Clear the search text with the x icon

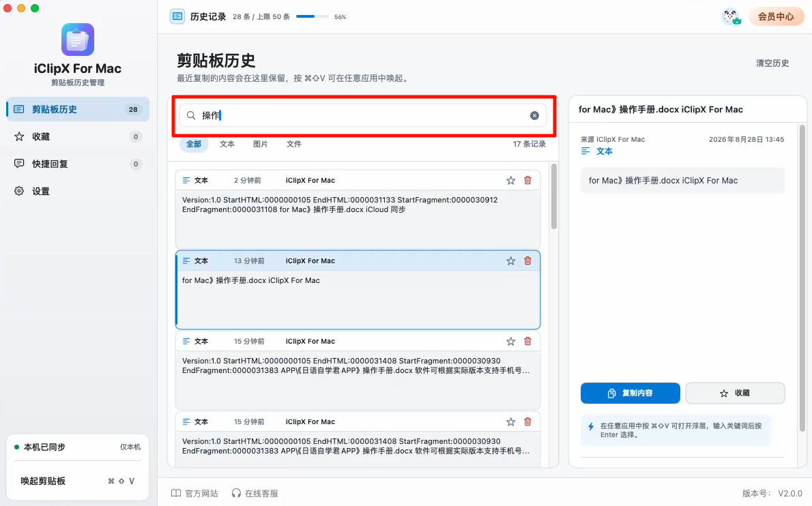click(534, 115)
